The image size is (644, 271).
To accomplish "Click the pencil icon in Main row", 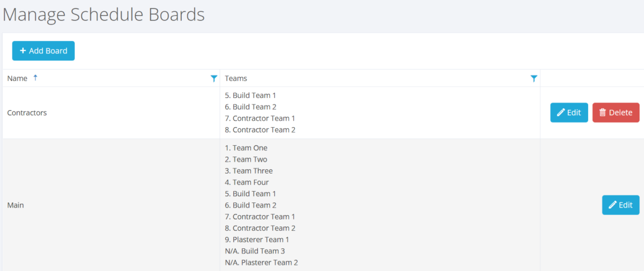I will point(613,205).
